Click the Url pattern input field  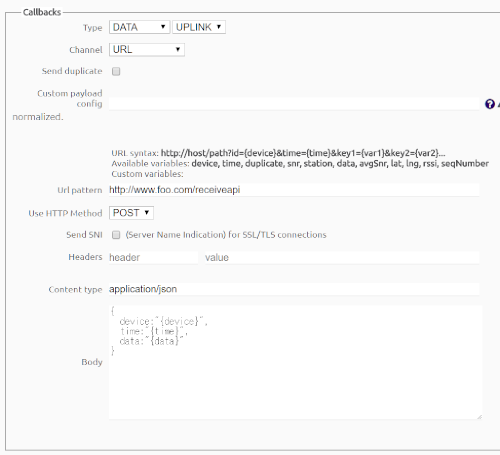pyautogui.click(x=294, y=190)
